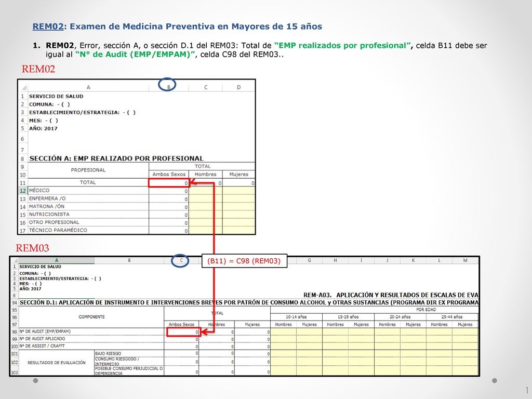Click the Hombres header in REM02 sheet
Screen dimensions: 532x399
coord(206,174)
